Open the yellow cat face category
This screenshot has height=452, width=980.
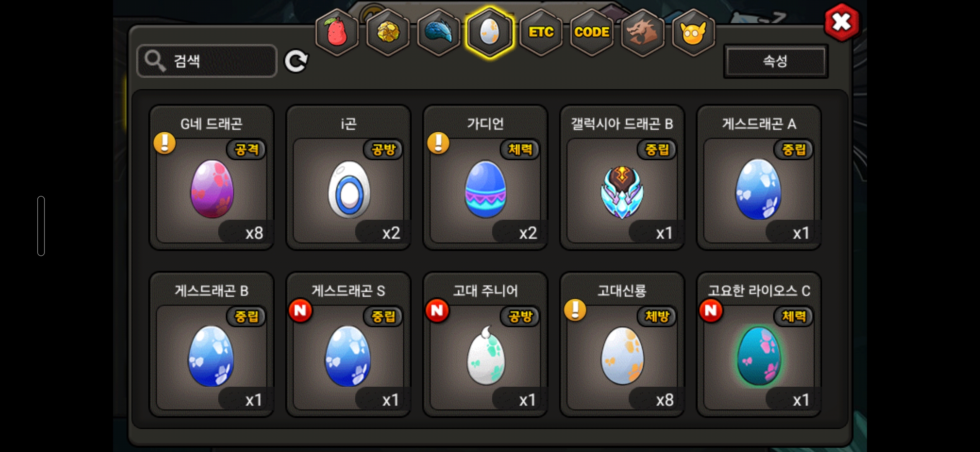pos(694,33)
